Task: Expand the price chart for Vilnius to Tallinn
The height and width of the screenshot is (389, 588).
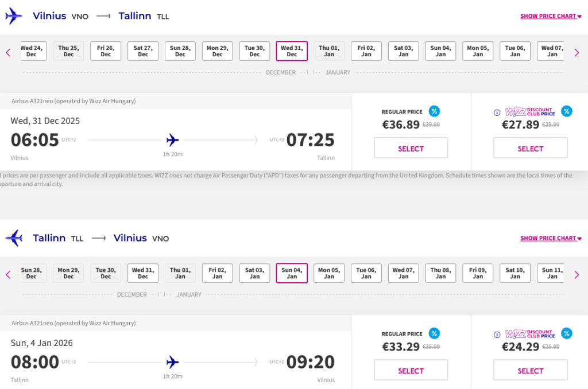Action: (x=551, y=16)
